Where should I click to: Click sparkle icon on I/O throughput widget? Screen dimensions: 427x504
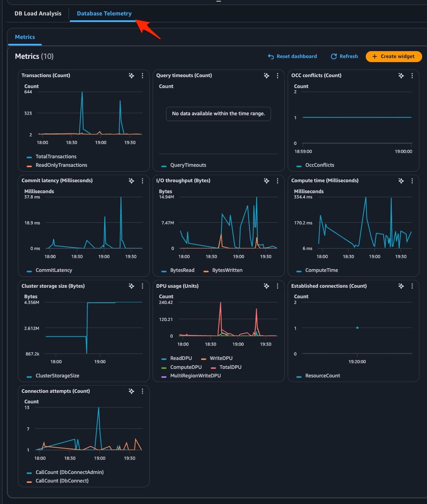266,181
